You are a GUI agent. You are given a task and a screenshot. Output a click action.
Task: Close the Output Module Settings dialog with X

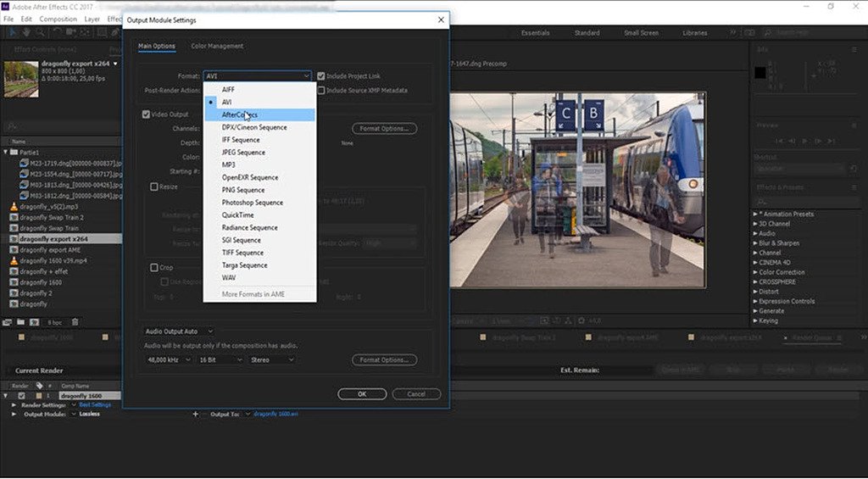(441, 20)
